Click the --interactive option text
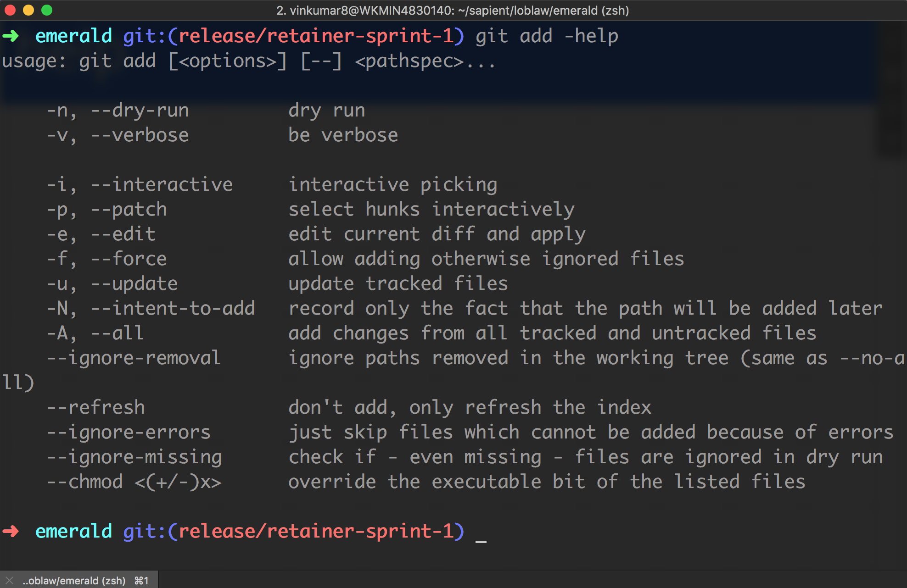This screenshot has width=907, height=588. (x=162, y=185)
